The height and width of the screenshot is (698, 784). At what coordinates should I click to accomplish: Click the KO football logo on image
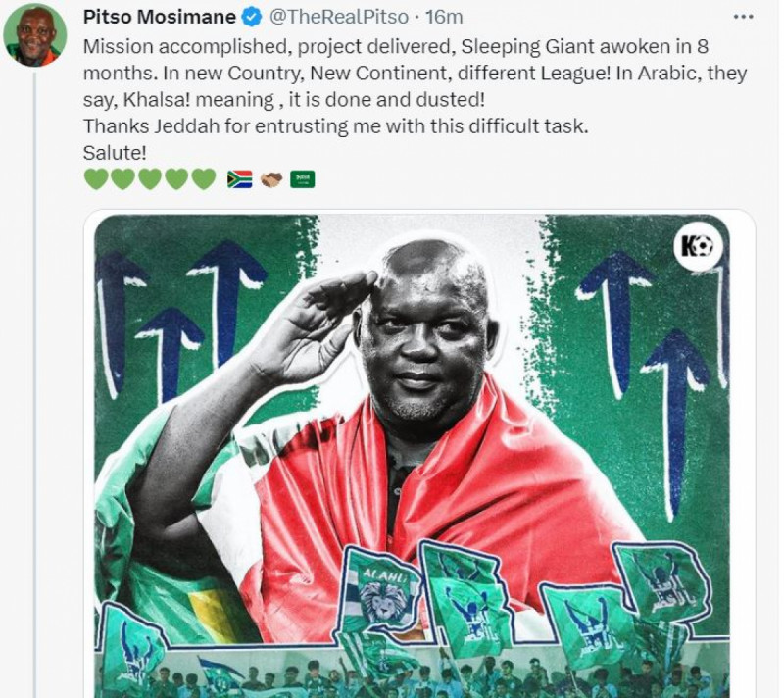(x=698, y=246)
